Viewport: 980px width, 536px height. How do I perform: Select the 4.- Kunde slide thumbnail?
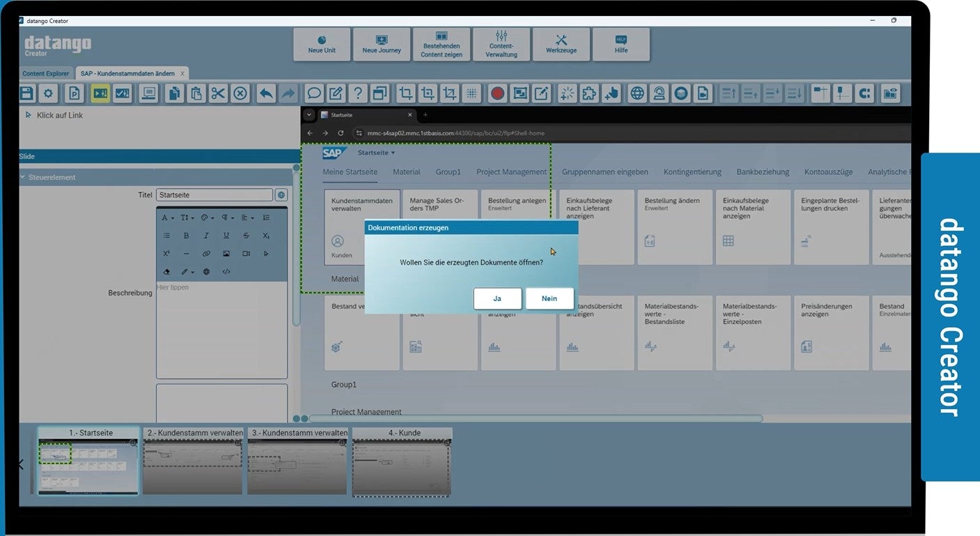click(402, 461)
